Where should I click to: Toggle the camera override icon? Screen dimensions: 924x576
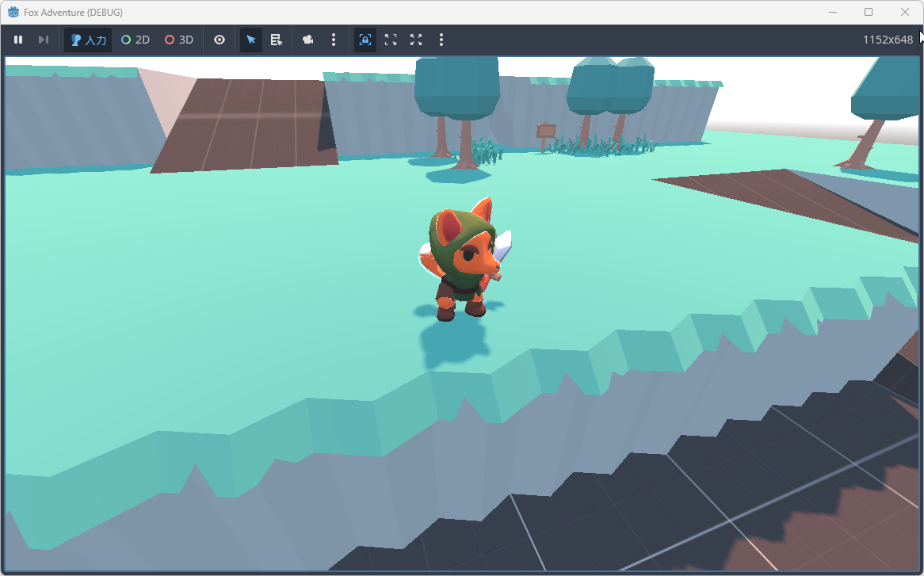[308, 40]
